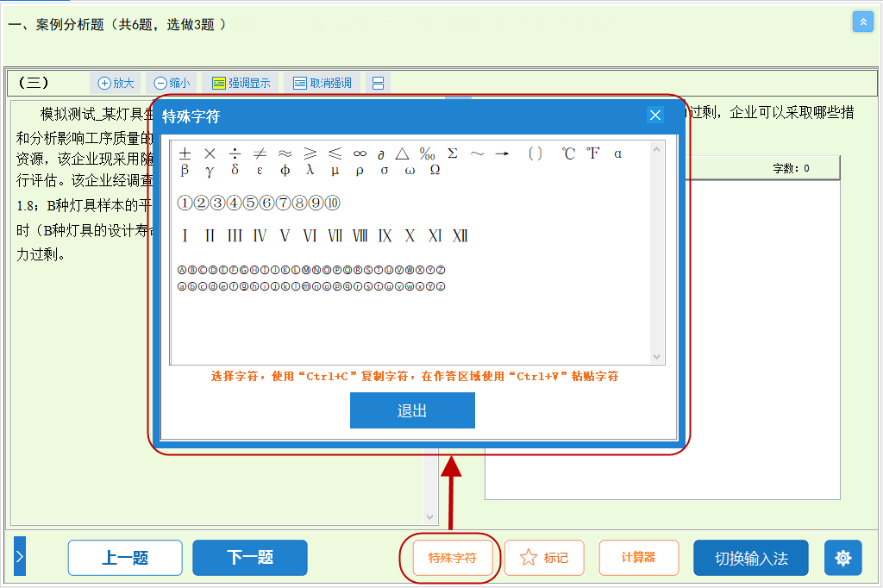
Task: Collapse header with double-chevron up icon
Action: click(862, 22)
